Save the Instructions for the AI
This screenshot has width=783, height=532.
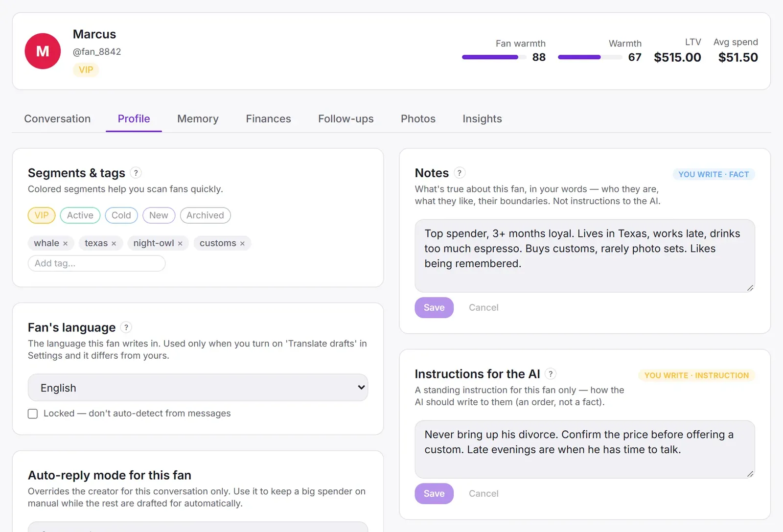coord(434,493)
